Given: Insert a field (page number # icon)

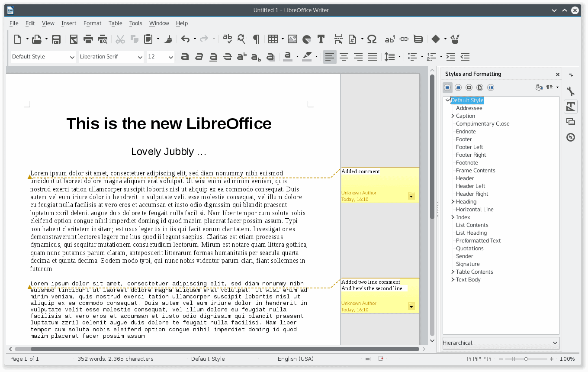Looking at the screenshot, I should pyautogui.click(x=353, y=39).
